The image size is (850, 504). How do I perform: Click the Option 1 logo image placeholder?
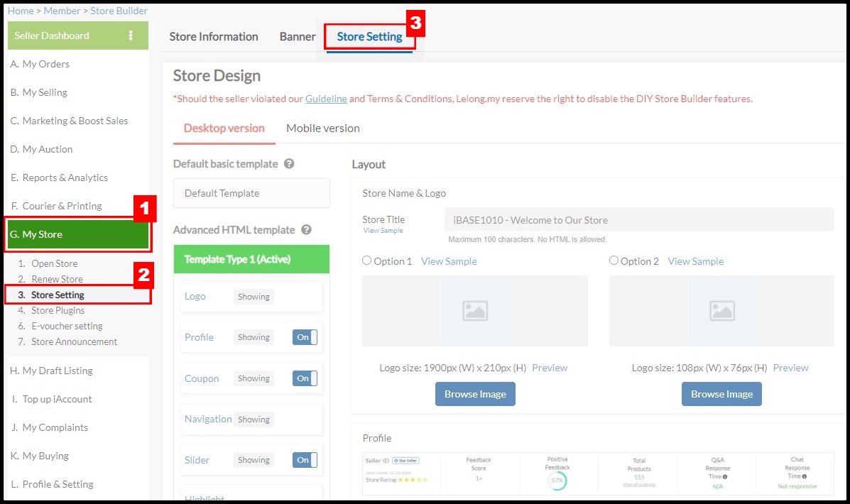tap(475, 310)
